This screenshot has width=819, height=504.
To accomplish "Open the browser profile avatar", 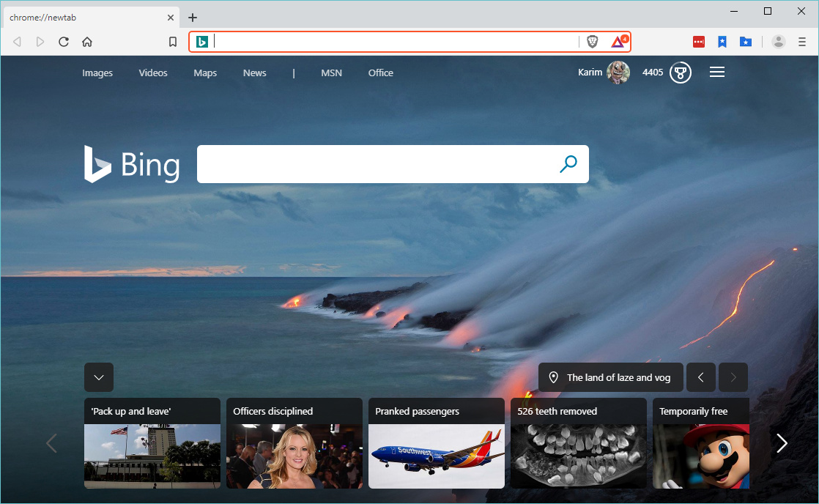I will [x=778, y=42].
